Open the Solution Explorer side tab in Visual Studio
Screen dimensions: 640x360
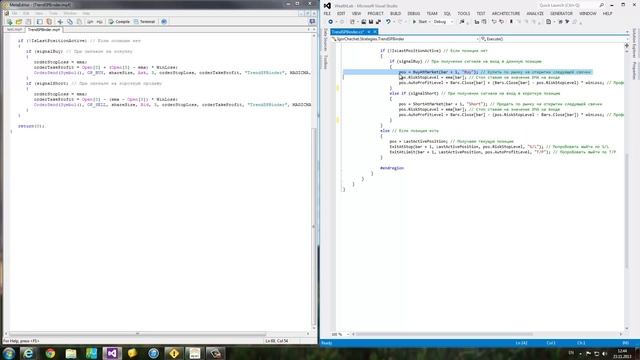click(634, 43)
